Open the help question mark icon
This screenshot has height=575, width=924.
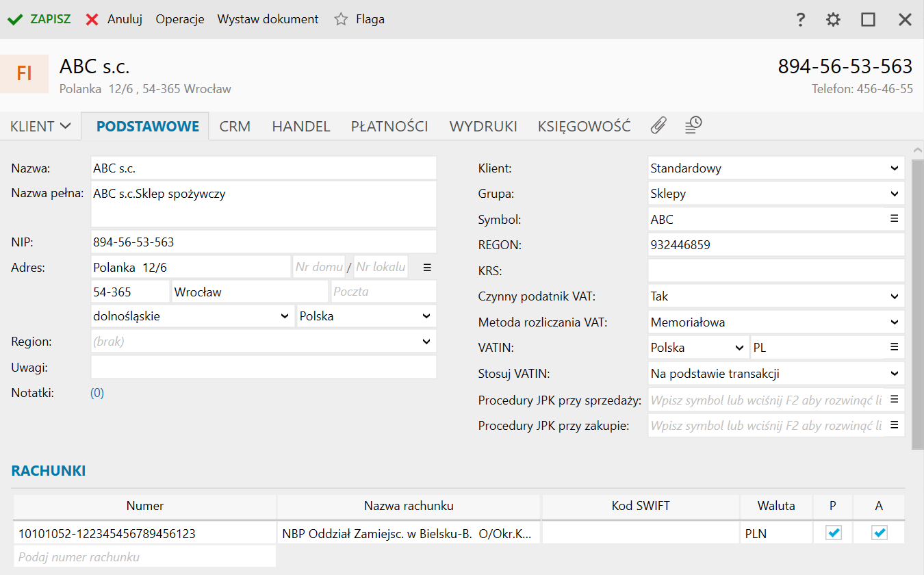pyautogui.click(x=800, y=20)
